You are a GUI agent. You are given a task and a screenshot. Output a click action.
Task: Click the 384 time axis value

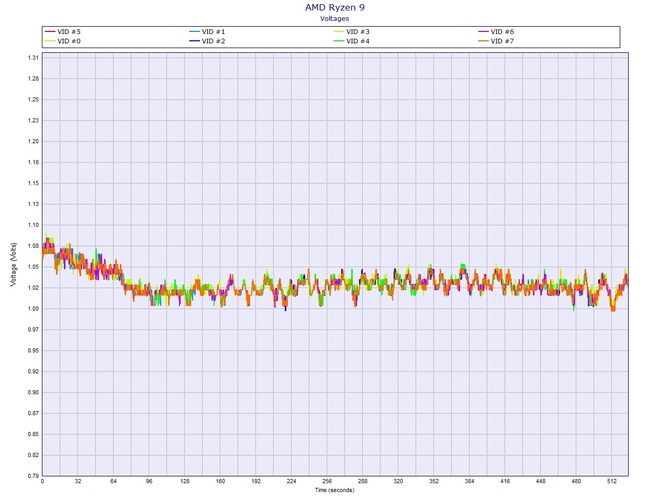click(469, 481)
